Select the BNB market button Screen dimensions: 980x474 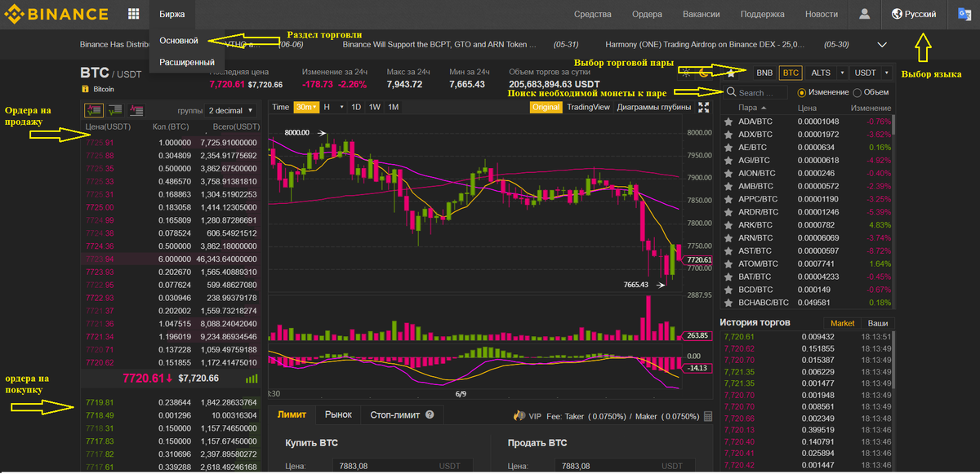[x=764, y=73]
